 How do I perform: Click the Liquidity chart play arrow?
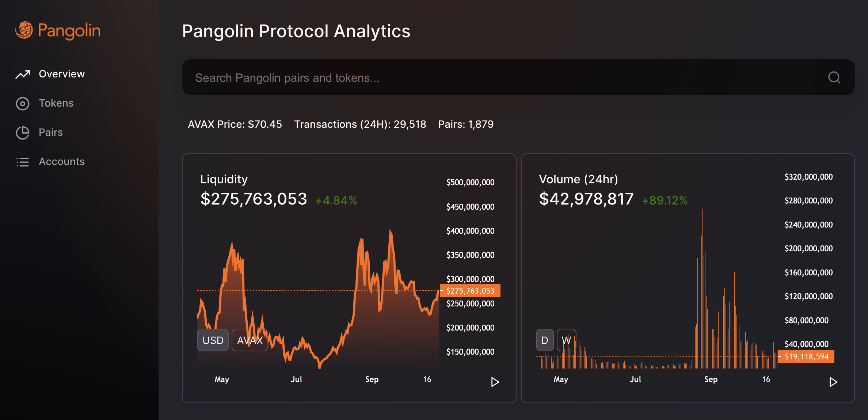[x=495, y=382]
